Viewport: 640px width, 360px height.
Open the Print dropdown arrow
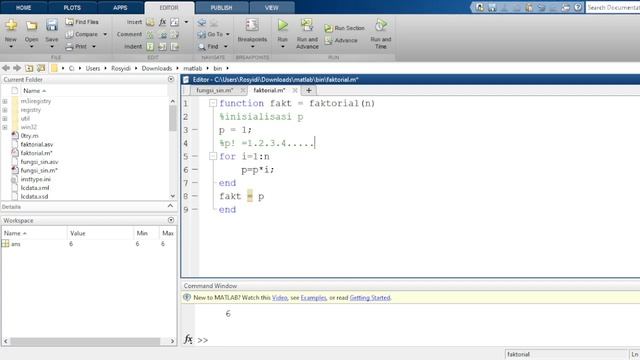coord(94,47)
